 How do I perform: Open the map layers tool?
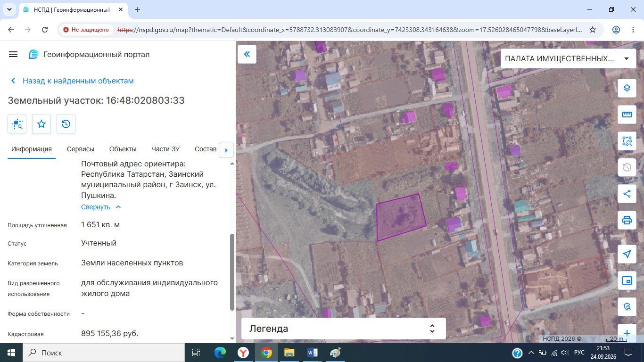tap(627, 88)
